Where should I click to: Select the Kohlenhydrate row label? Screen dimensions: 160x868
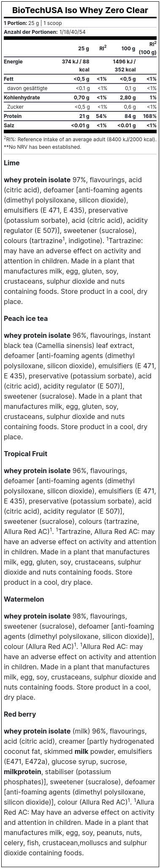point(22,97)
